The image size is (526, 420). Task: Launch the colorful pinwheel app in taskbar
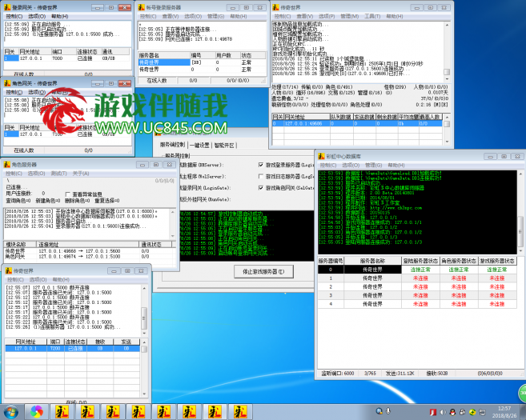point(37,412)
